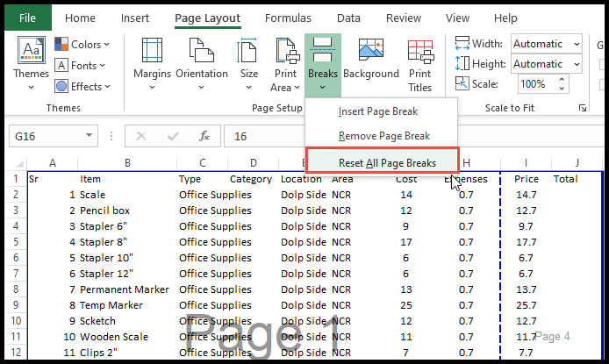The image size is (609, 364).
Task: Choose Remove Page Break
Action: pyautogui.click(x=381, y=136)
